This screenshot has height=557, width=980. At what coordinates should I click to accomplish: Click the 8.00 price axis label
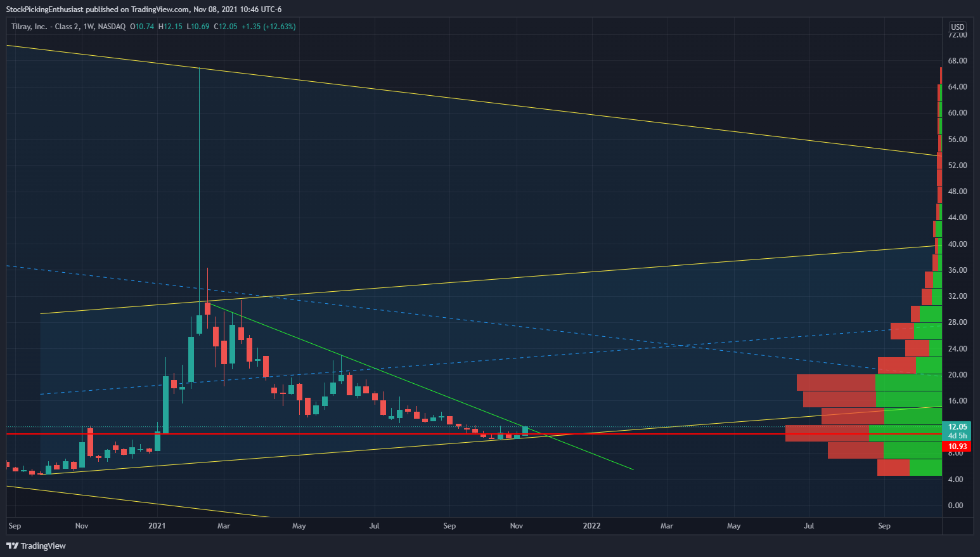click(955, 454)
